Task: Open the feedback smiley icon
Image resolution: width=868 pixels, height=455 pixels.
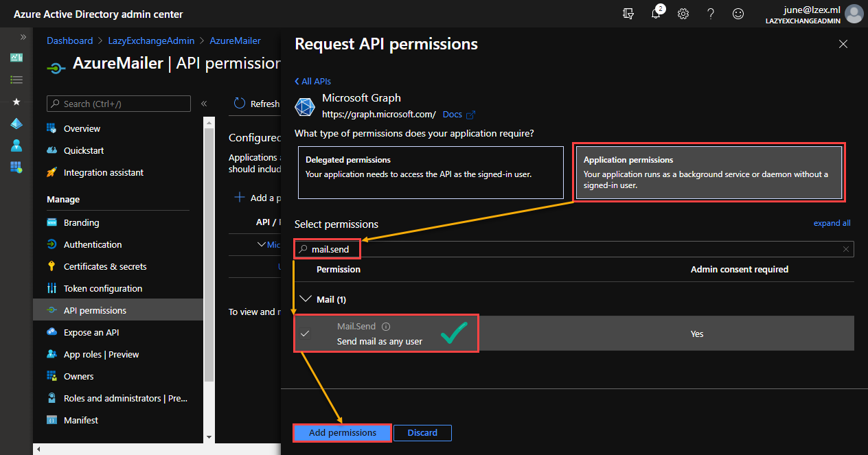Action: (738, 14)
